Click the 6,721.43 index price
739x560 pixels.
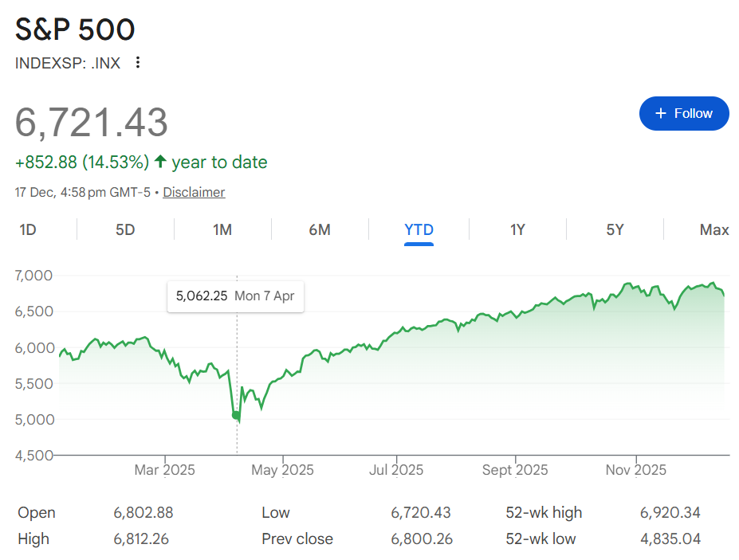(x=92, y=123)
